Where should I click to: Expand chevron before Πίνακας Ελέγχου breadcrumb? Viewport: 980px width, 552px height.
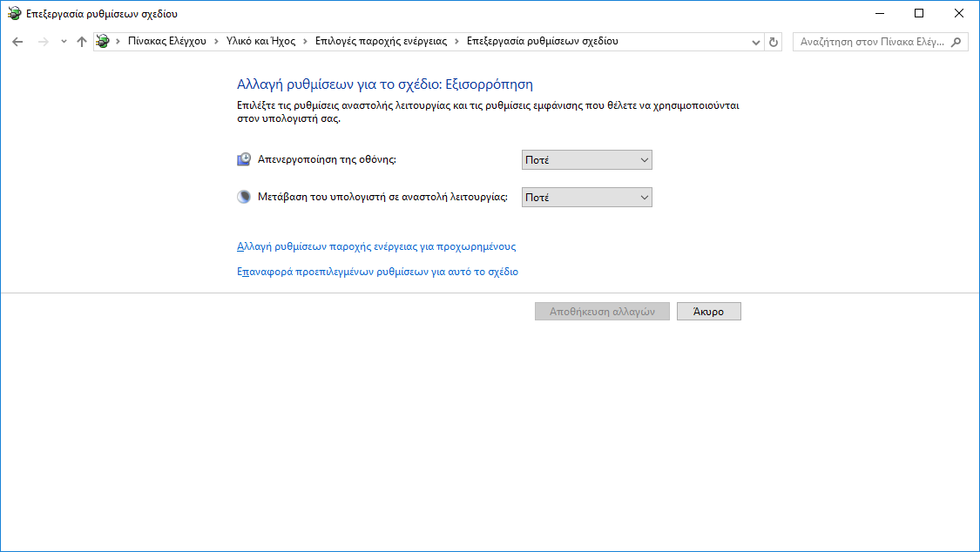coord(118,41)
